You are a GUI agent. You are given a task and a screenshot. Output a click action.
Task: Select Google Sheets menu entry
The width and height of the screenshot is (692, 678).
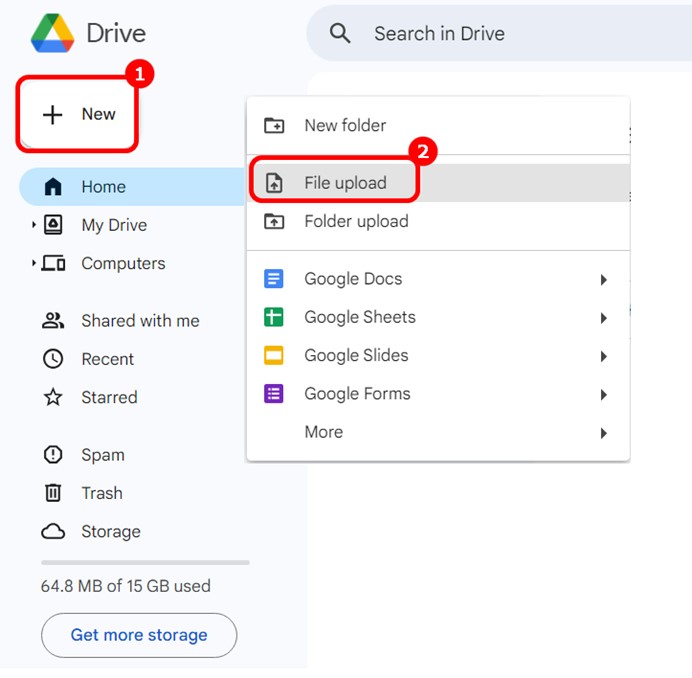[438, 317]
